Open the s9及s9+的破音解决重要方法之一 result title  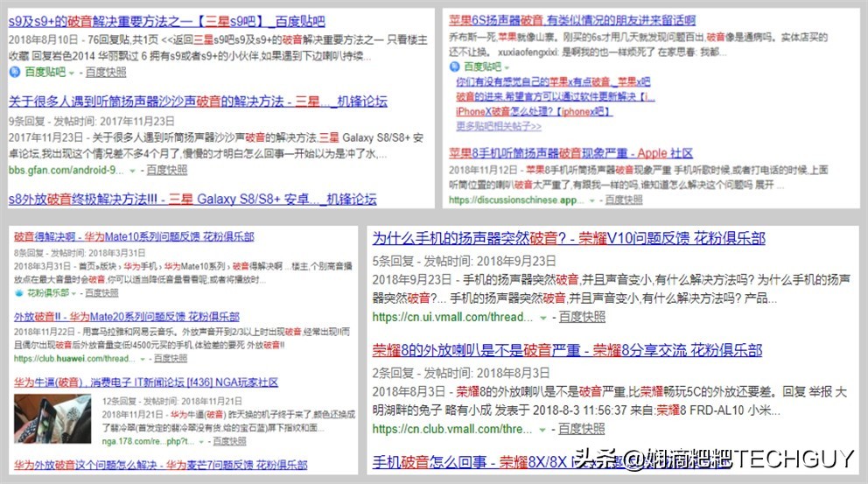pos(166,22)
